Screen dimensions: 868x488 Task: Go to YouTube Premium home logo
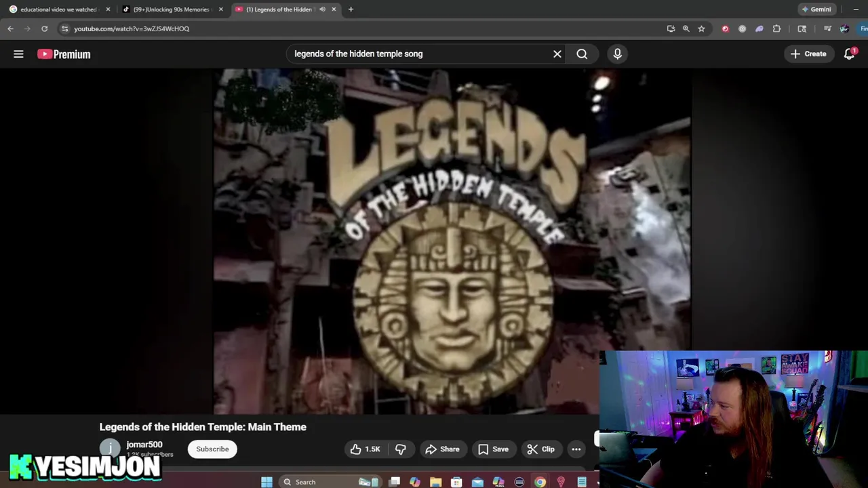point(64,54)
